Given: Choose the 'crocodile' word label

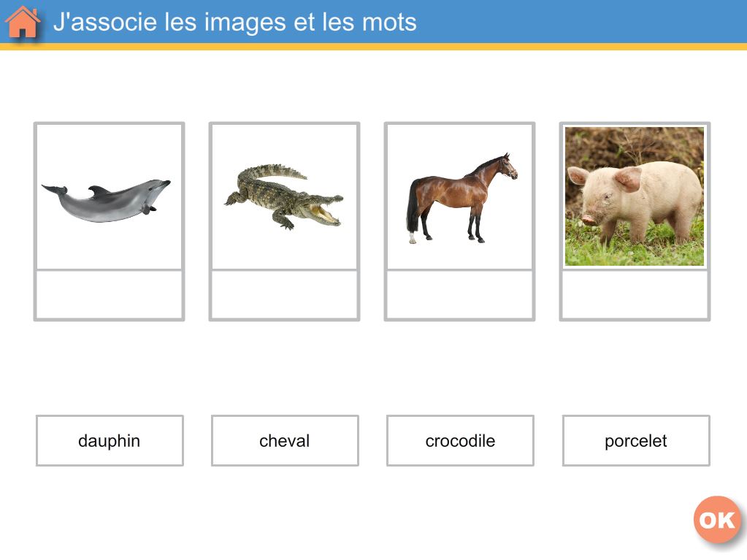Looking at the screenshot, I should [x=460, y=440].
